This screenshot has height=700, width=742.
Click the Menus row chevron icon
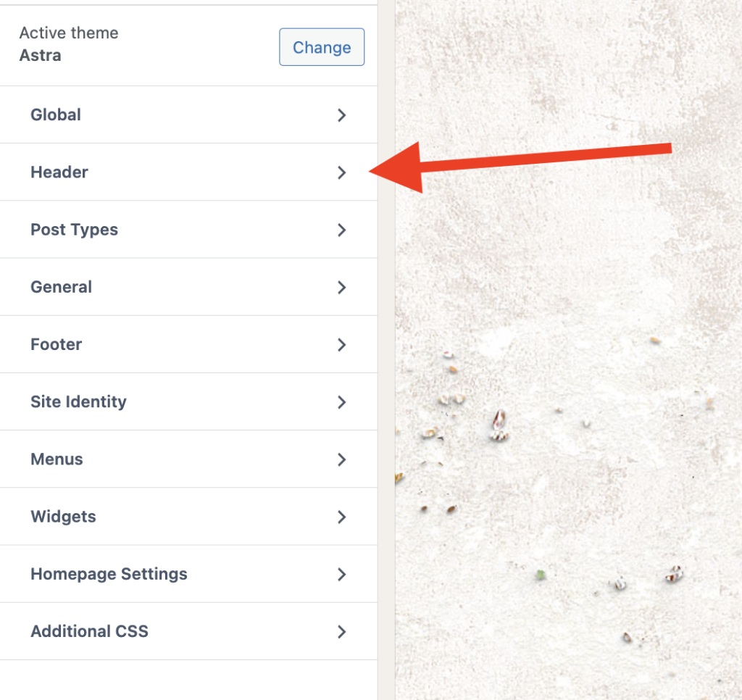pos(342,459)
